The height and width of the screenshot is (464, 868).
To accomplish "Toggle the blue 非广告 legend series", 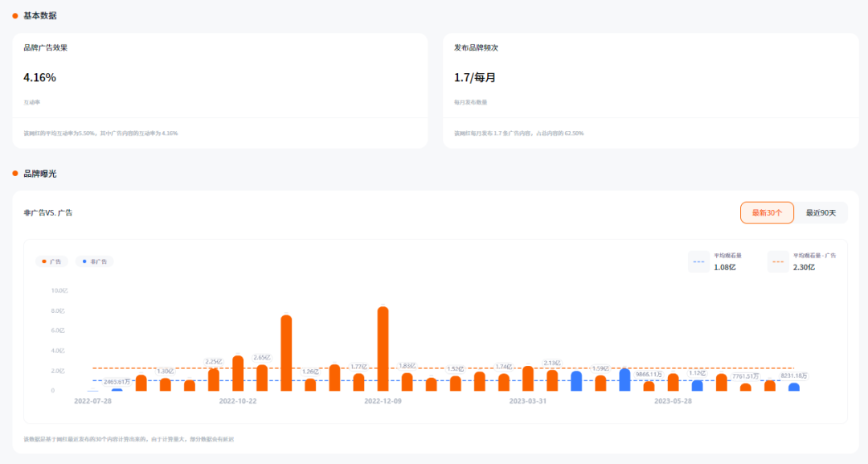I will (94, 261).
